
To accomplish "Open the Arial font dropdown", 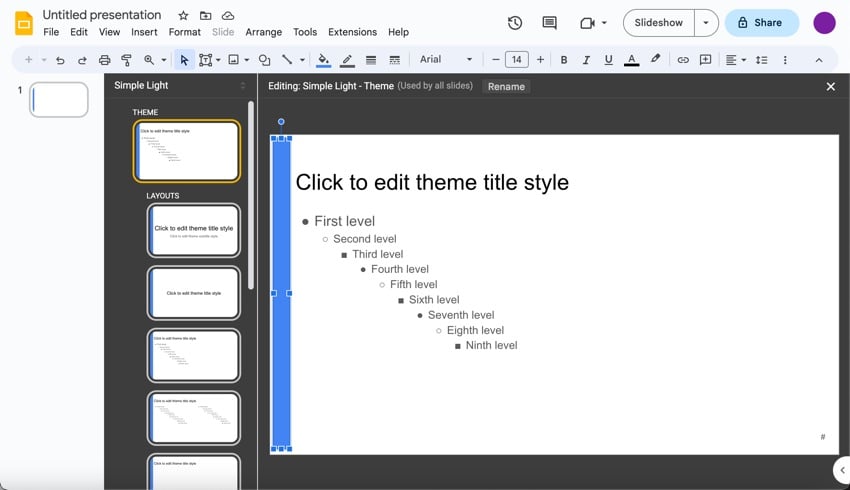I will click(x=445, y=60).
